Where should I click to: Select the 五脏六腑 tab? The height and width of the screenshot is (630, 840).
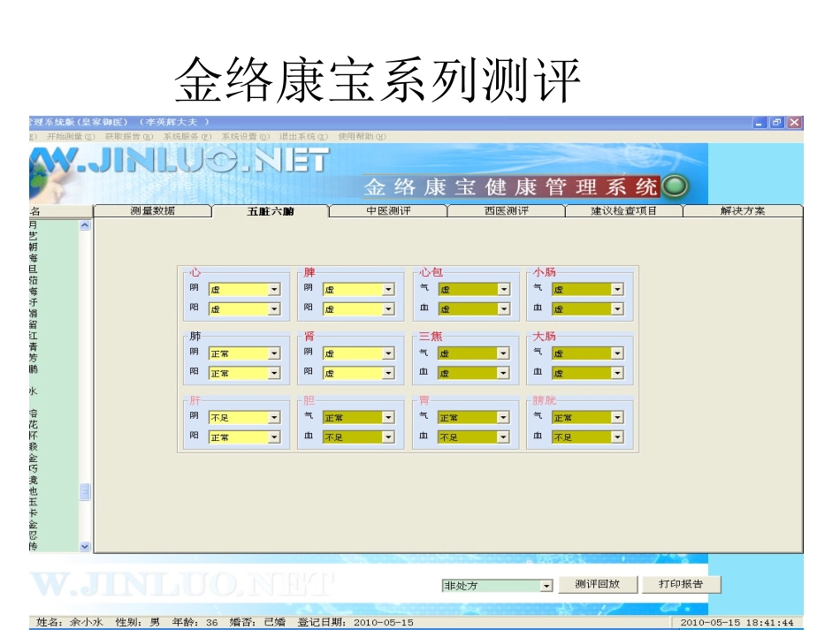click(271, 211)
